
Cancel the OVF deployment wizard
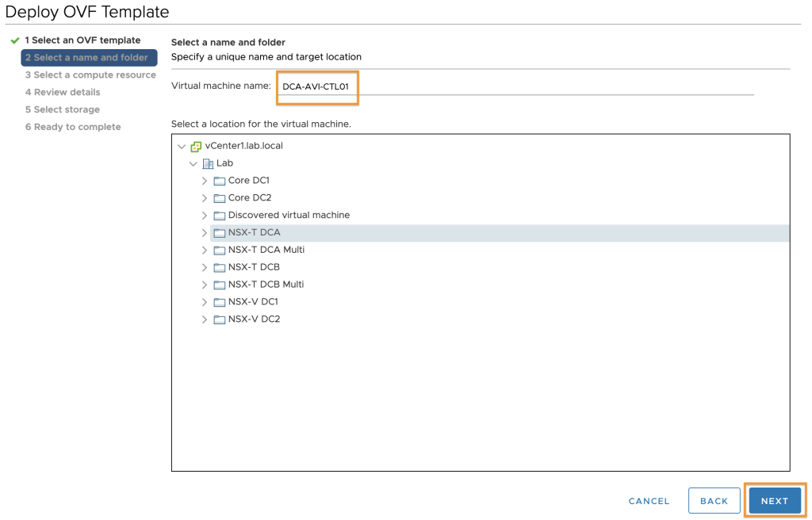point(649,501)
